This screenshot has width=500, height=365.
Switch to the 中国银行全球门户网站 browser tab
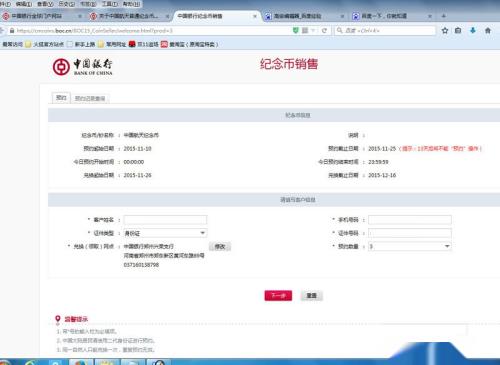(42, 16)
